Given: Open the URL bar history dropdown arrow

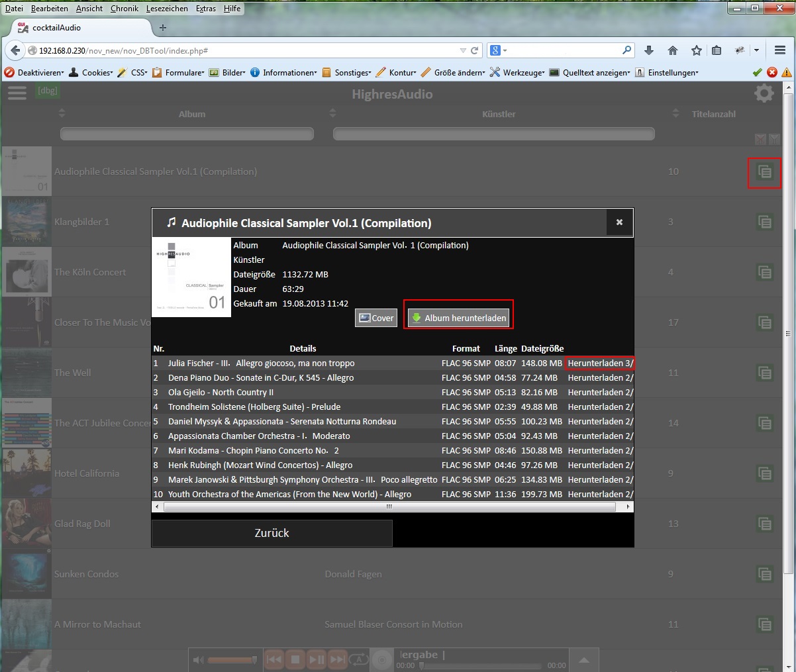Looking at the screenshot, I should (x=463, y=50).
